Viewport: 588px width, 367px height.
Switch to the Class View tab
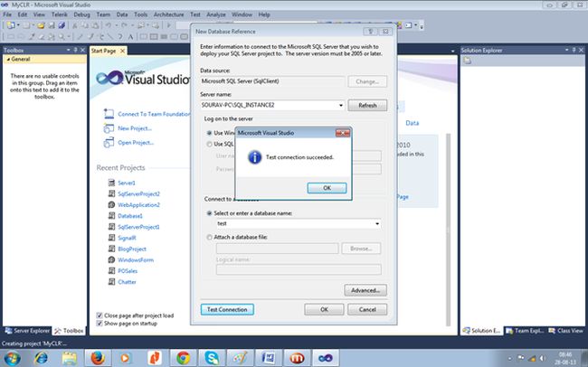(x=566, y=331)
